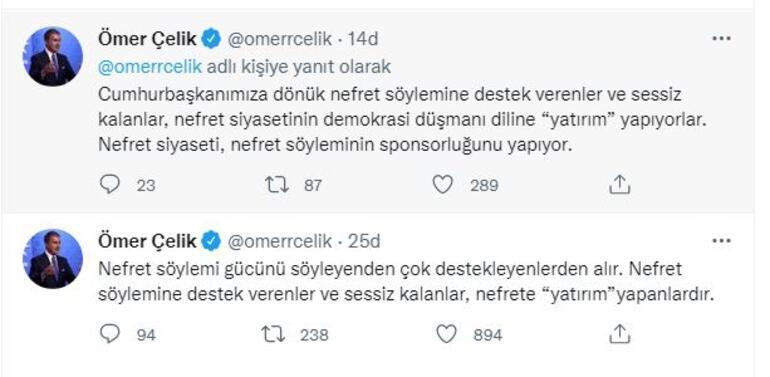Retweet the tweet with 238 retweets
Image resolution: width=770 pixels, height=377 pixels.
coord(273,334)
